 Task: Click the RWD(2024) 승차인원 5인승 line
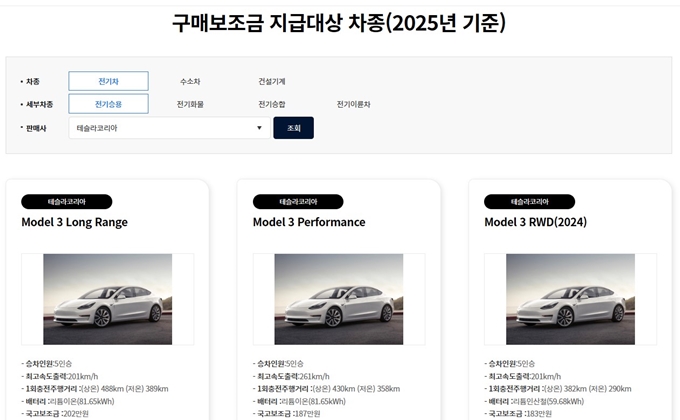(510, 364)
